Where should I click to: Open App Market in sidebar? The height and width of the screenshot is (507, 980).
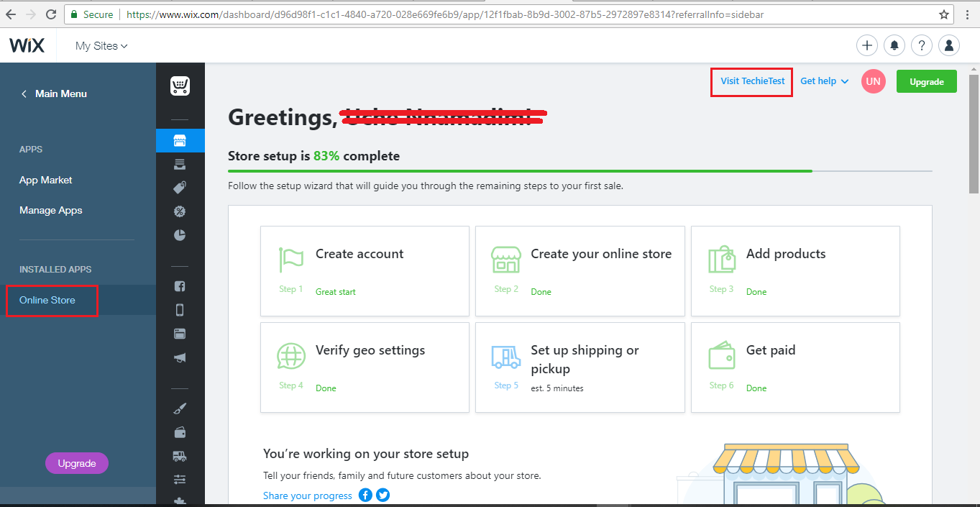point(46,180)
